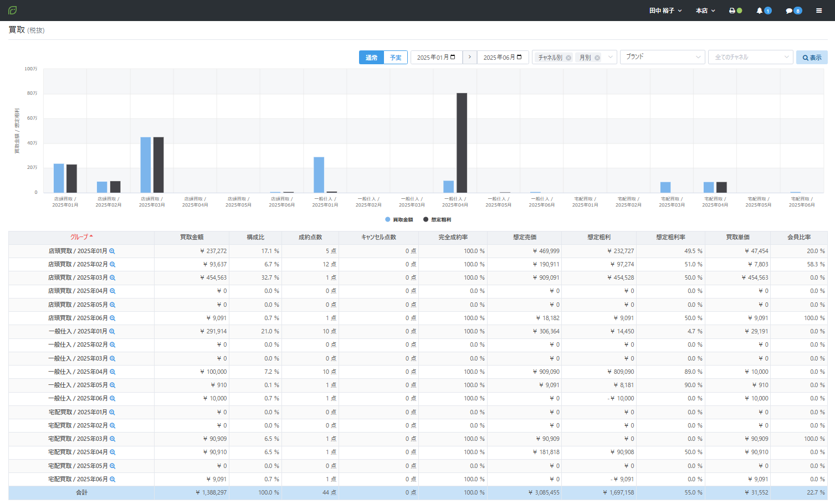Expand the 全てのチャネル dropdown
This screenshot has height=504, width=835.
point(750,57)
